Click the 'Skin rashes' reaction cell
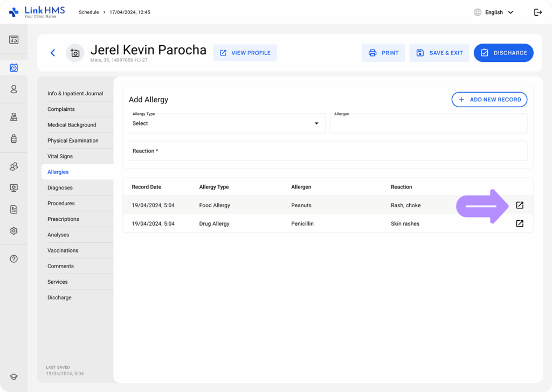 point(405,223)
